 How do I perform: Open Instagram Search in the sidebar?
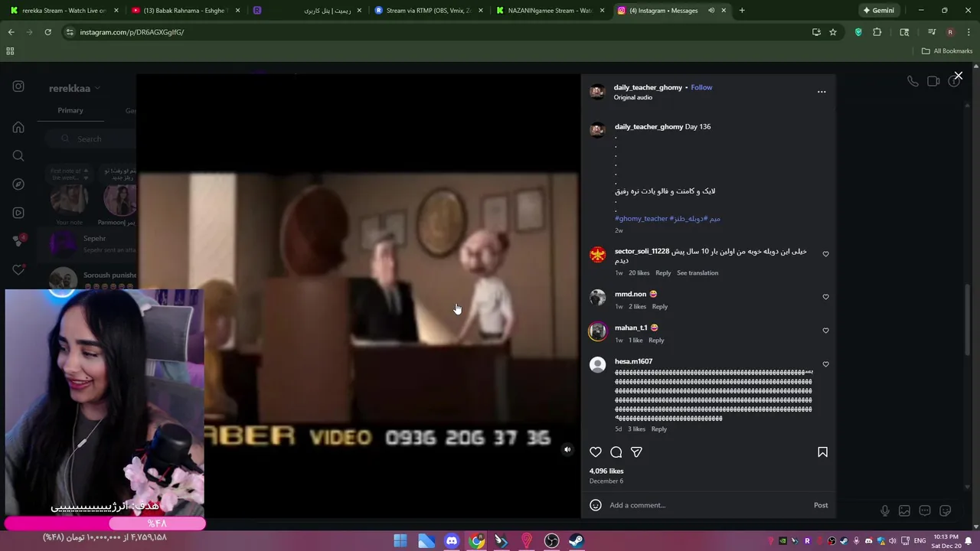point(18,156)
